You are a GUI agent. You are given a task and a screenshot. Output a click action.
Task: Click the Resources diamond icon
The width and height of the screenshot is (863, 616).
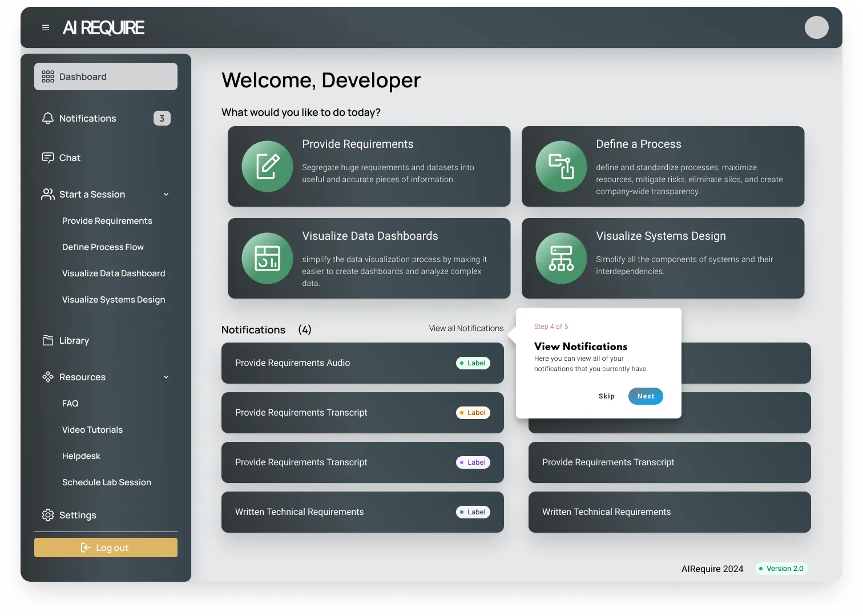[x=48, y=377]
